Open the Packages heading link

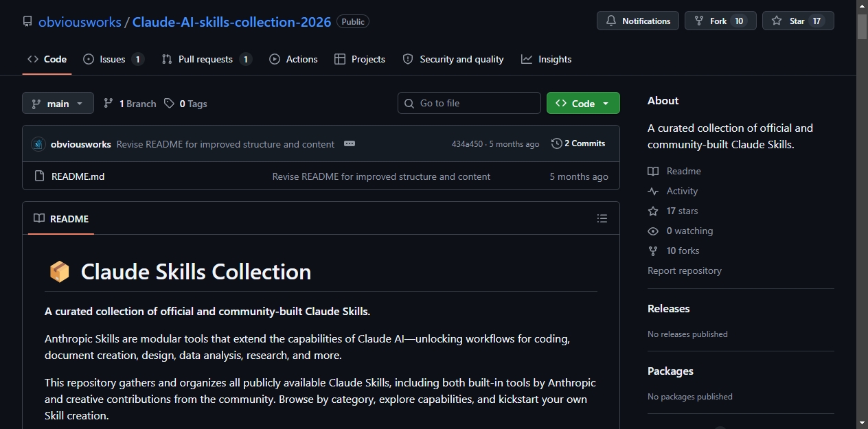click(x=670, y=371)
